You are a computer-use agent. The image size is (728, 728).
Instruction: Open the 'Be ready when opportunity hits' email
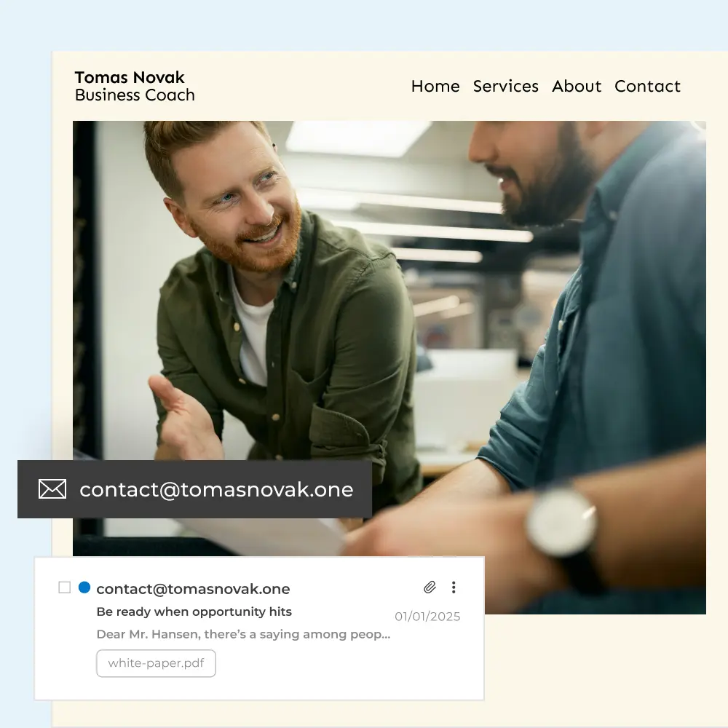click(194, 612)
